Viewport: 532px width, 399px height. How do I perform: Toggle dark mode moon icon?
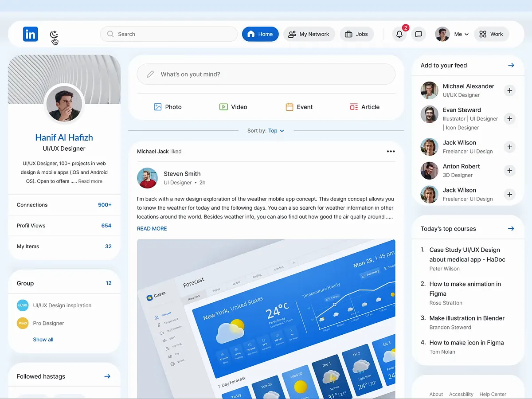point(54,35)
